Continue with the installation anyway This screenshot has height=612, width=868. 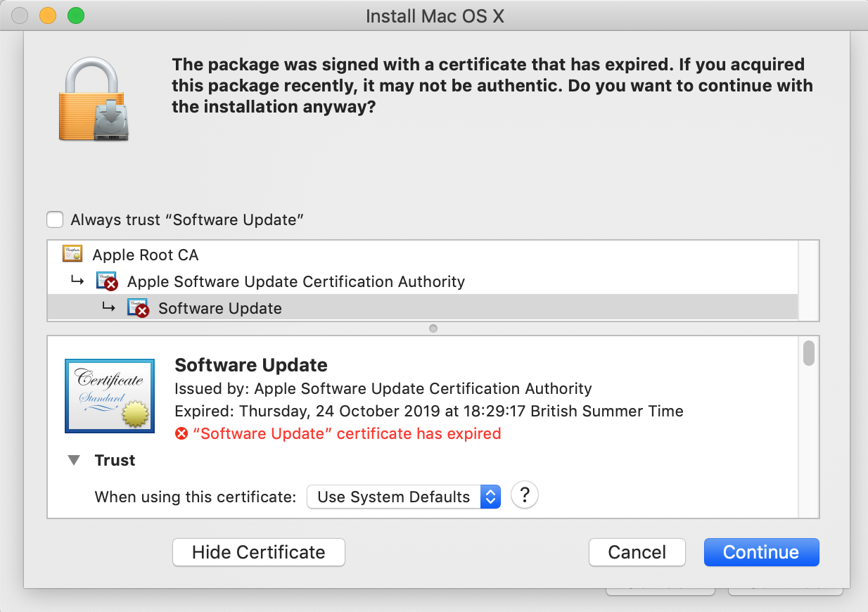point(761,552)
